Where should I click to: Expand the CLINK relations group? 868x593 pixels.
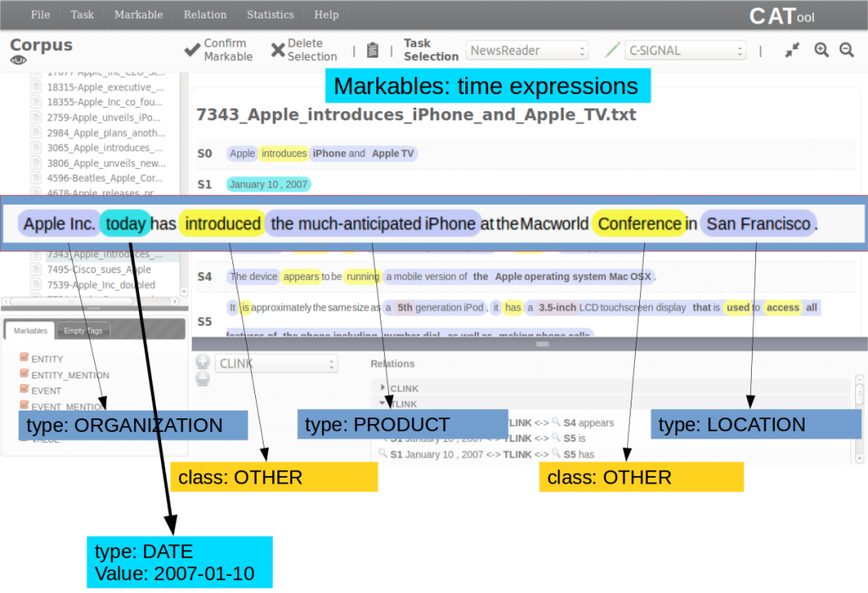click(x=382, y=388)
